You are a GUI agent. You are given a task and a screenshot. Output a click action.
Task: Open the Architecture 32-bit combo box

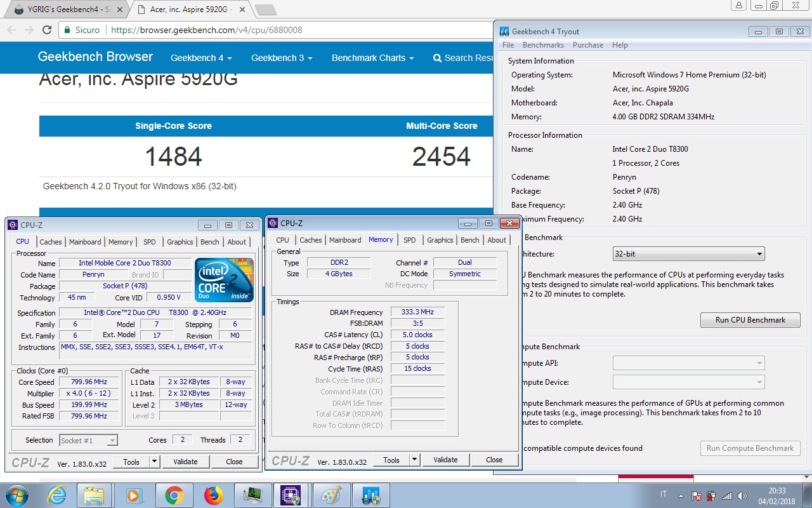[688, 254]
